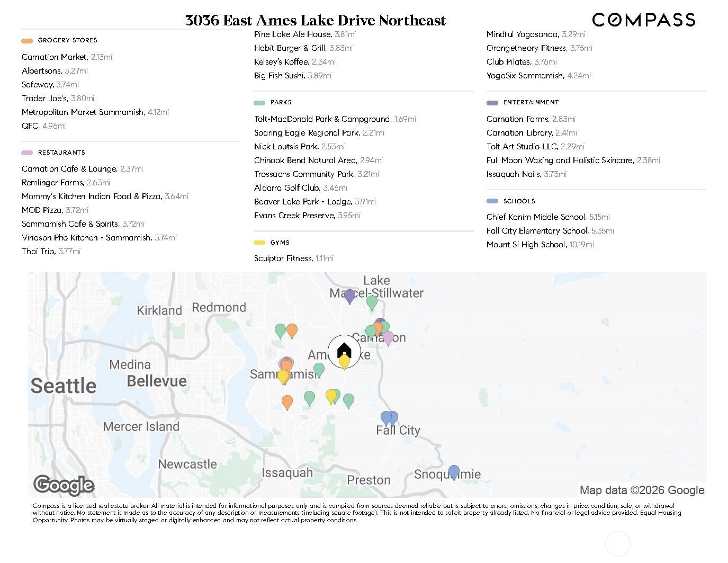Click the green Parks legend swatch
Image resolution: width=728 pixels, height=563 pixels.
pos(259,102)
